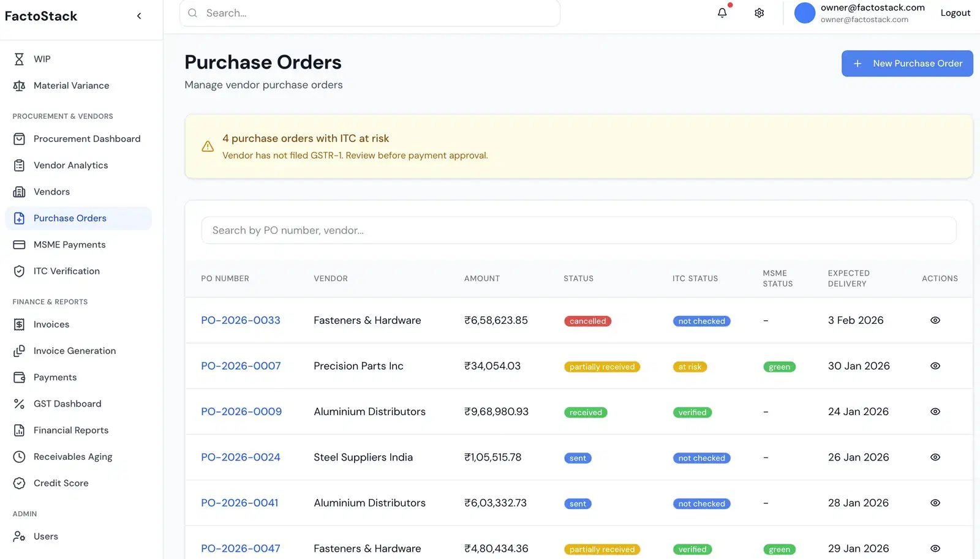
Task: Click the GST Dashboard percent icon
Action: point(19,404)
